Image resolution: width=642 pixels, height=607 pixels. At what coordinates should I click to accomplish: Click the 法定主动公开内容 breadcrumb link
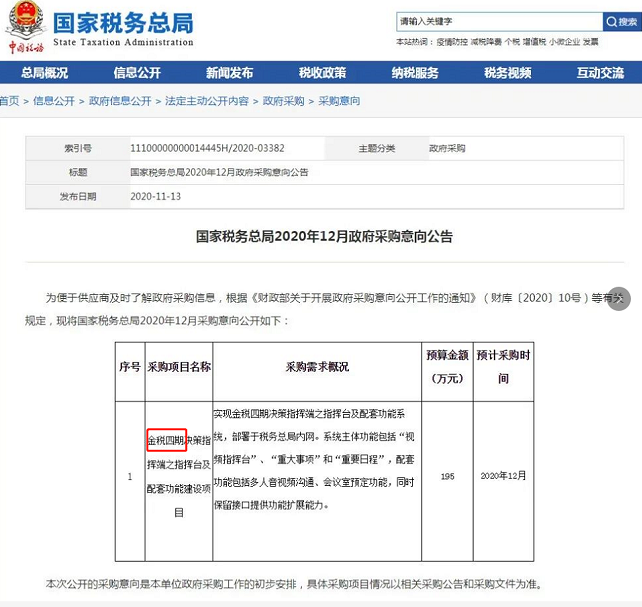click(207, 101)
